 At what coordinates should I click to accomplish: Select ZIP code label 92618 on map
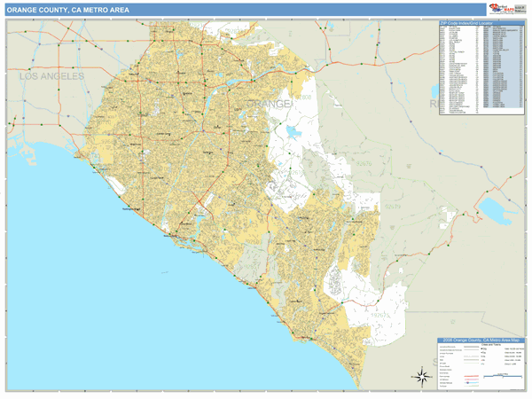[296, 173]
